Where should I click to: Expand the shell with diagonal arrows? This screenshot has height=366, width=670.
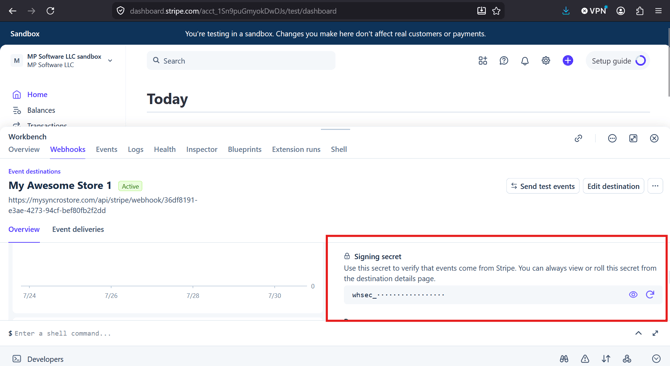coord(655,333)
